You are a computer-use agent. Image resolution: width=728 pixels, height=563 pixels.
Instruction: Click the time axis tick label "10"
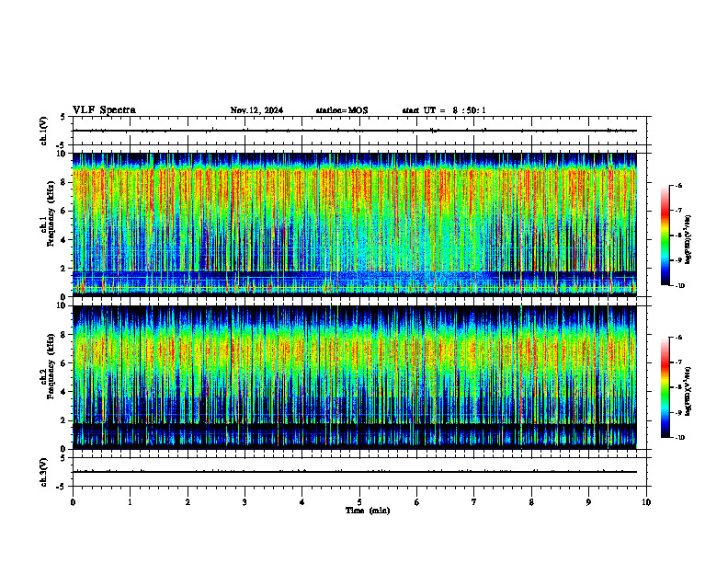click(646, 502)
